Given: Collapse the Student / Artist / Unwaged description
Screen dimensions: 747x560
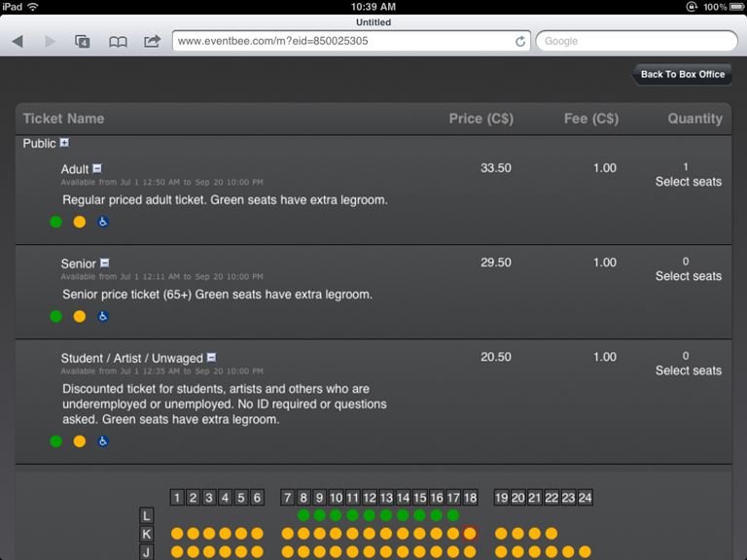Looking at the screenshot, I should (x=211, y=358).
